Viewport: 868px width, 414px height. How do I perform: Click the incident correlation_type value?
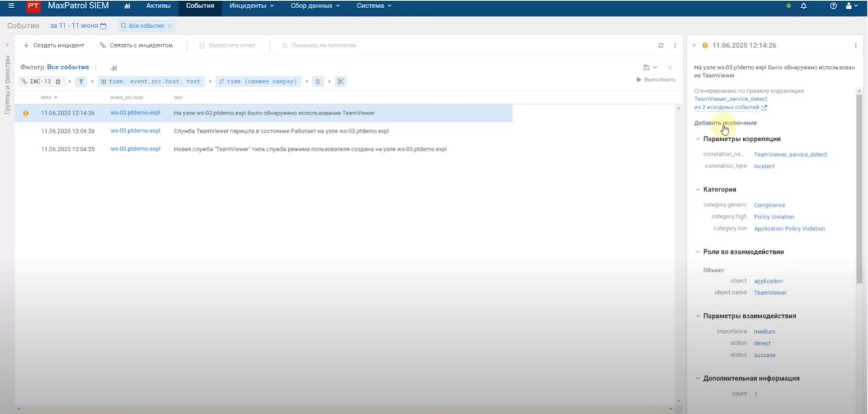pos(764,166)
